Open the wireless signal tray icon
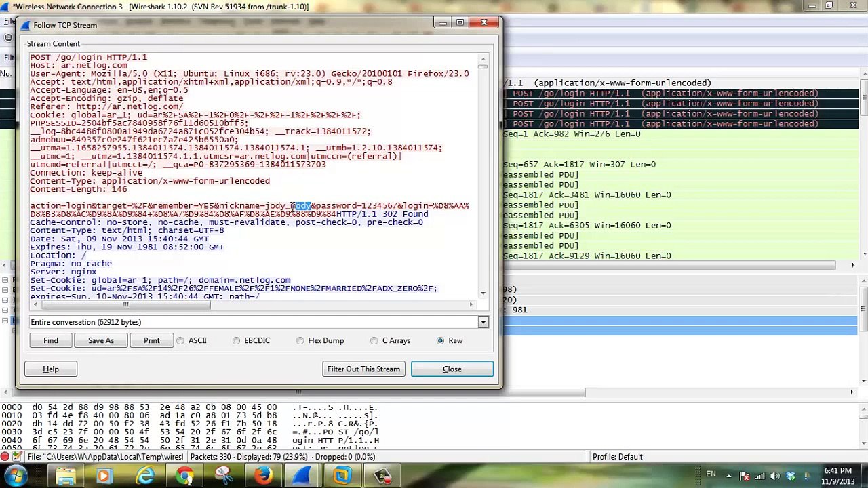This screenshot has width=868, height=488. 760,476
